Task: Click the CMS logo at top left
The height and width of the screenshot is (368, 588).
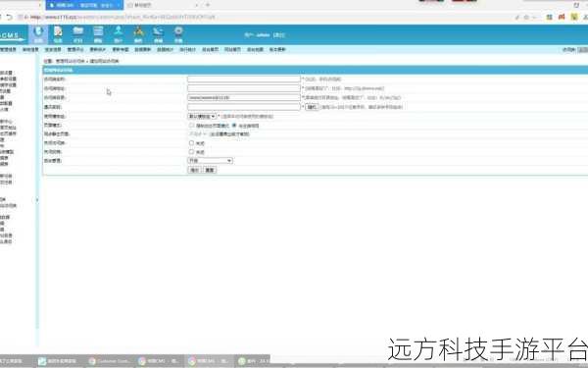Action: coord(11,35)
